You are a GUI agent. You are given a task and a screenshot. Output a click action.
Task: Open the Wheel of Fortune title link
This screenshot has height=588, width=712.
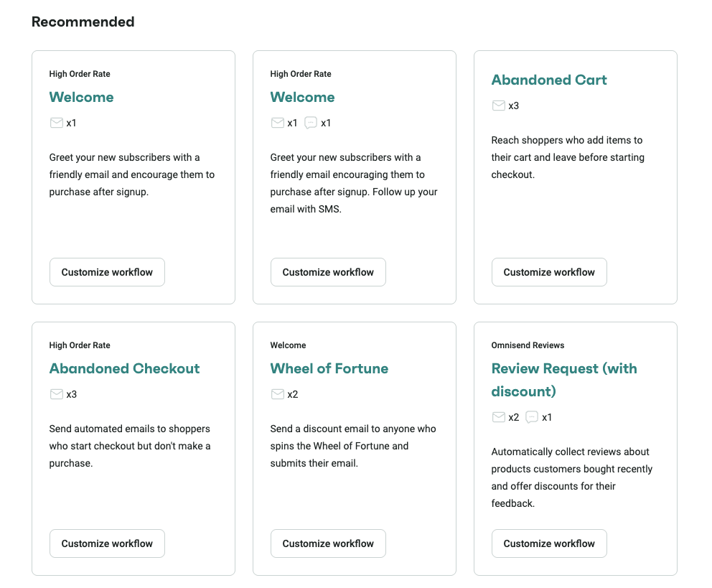pos(329,368)
